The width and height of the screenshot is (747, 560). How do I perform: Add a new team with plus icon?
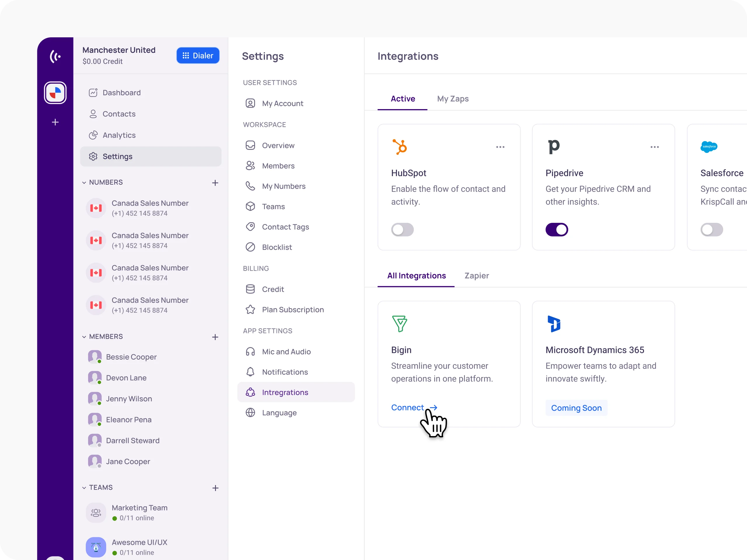point(215,488)
